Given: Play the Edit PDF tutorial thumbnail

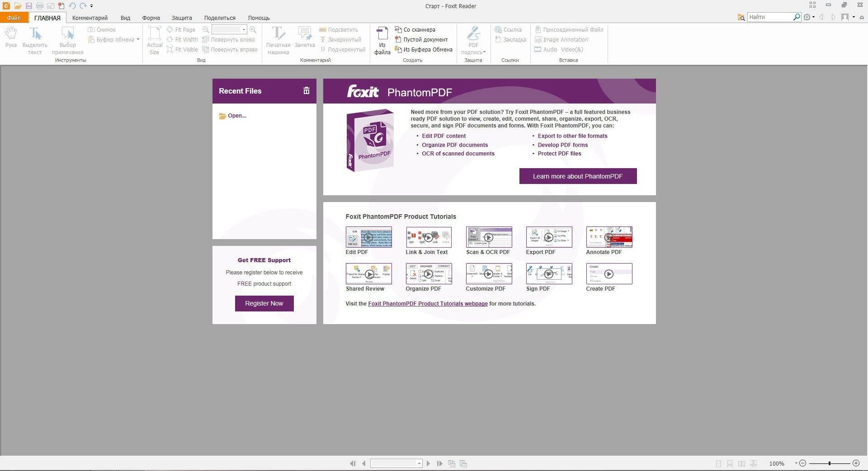Looking at the screenshot, I should point(369,237).
